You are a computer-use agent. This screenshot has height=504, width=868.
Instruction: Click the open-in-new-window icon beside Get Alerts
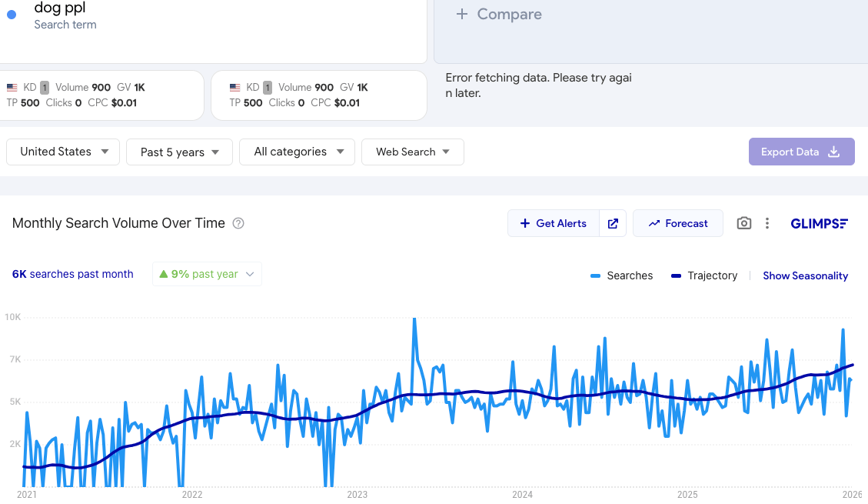(x=613, y=223)
